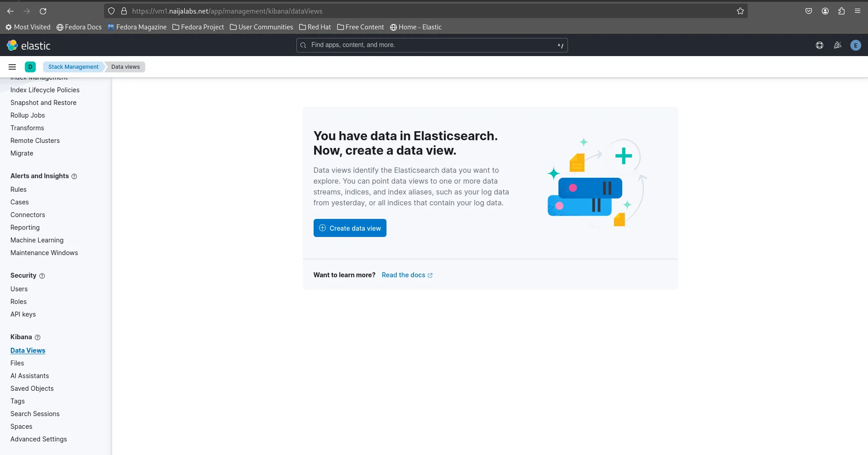Open Files under Kibana

(17, 363)
